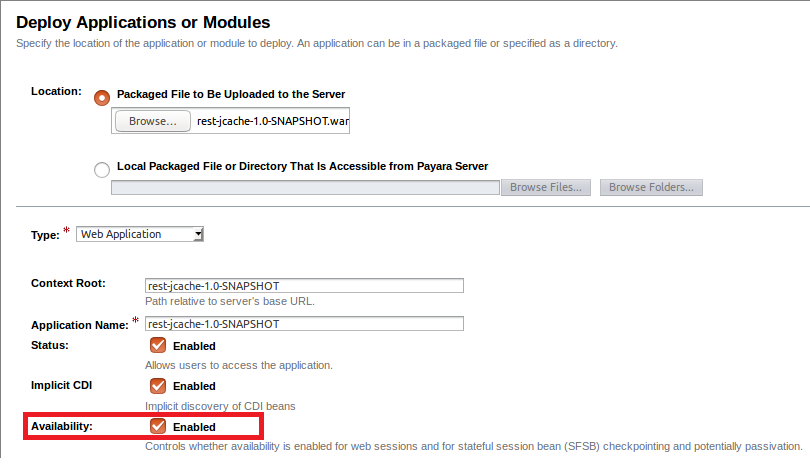Click the Enabled label beside Implicit CDI

[x=194, y=386]
